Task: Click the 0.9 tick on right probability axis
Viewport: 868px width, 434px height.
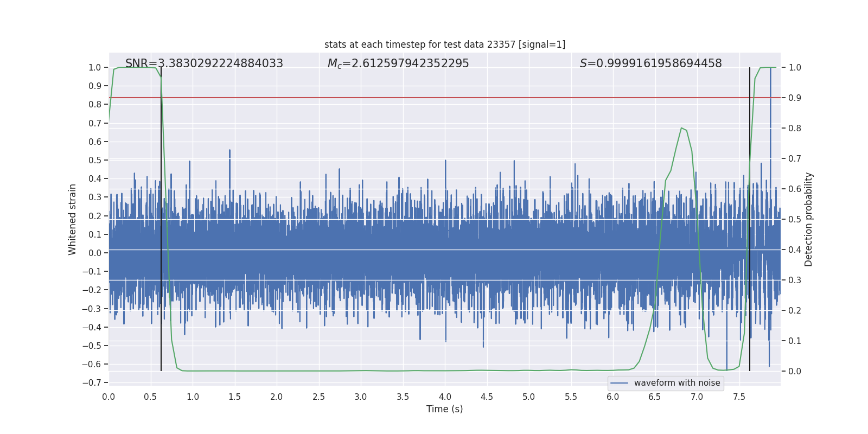Action: click(x=795, y=98)
